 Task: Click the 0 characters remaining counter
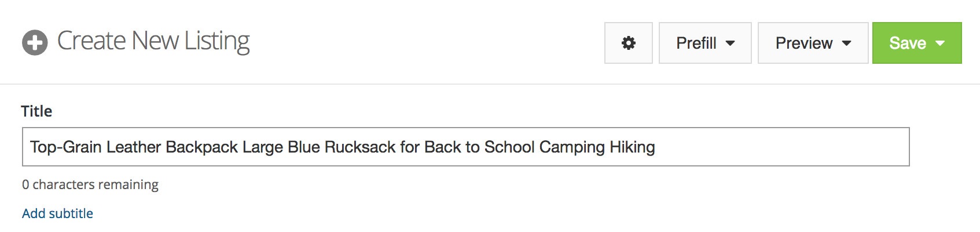click(x=90, y=184)
